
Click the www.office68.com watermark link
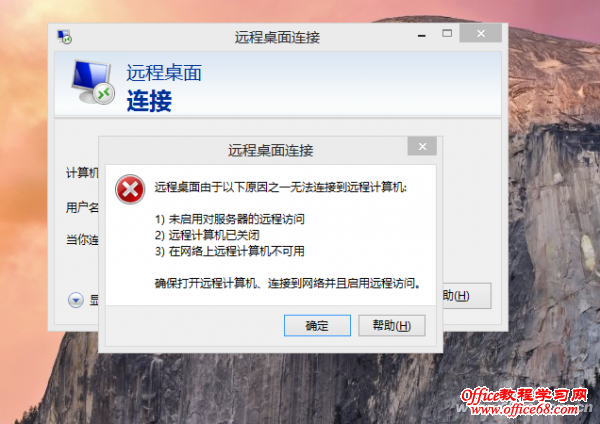(525, 409)
